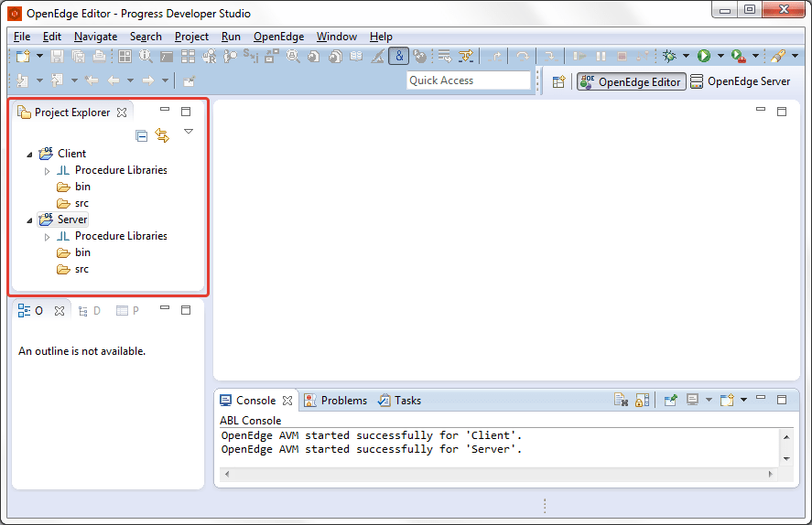812x525 pixels.
Task: Collapse the Server project node
Action: 29,220
